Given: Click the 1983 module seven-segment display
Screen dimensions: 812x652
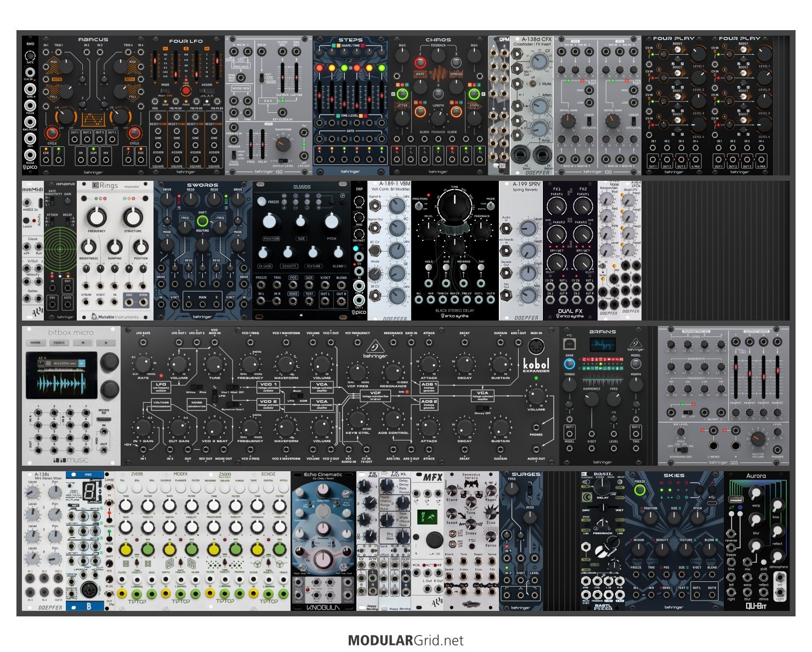Looking at the screenshot, I should pyautogui.click(x=89, y=490).
